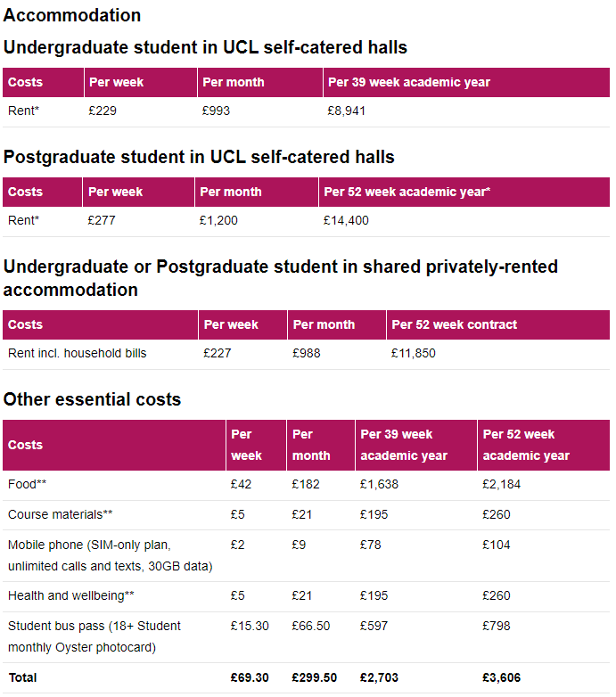The width and height of the screenshot is (616, 697).
Task: Click the Accommodation heading
Action: (72, 15)
